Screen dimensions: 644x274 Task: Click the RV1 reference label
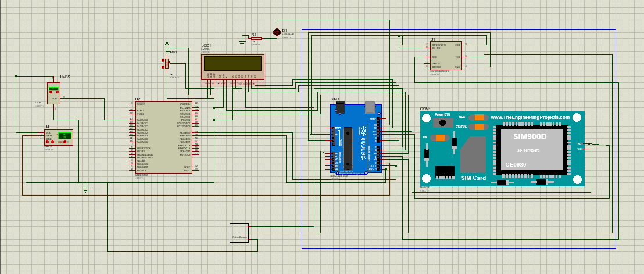174,52
